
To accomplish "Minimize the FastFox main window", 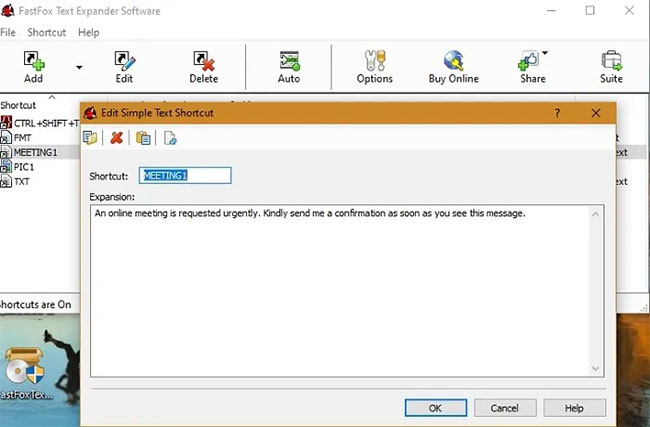I will click(551, 10).
